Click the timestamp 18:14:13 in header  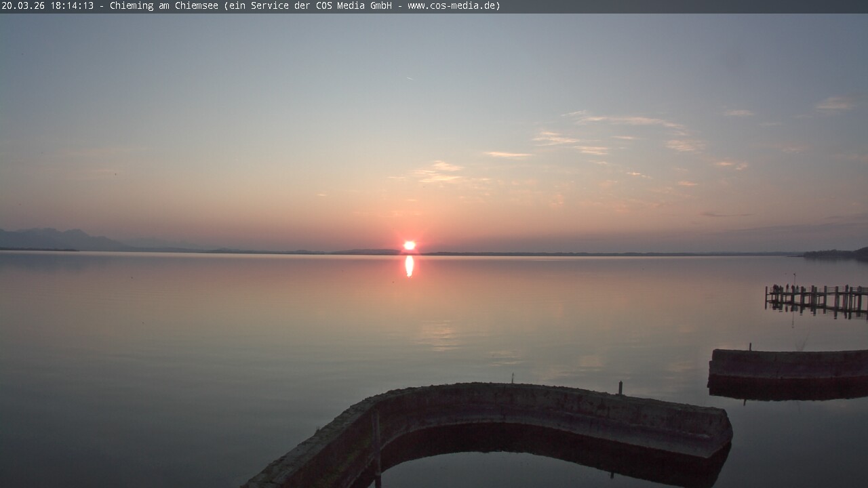coord(72,6)
